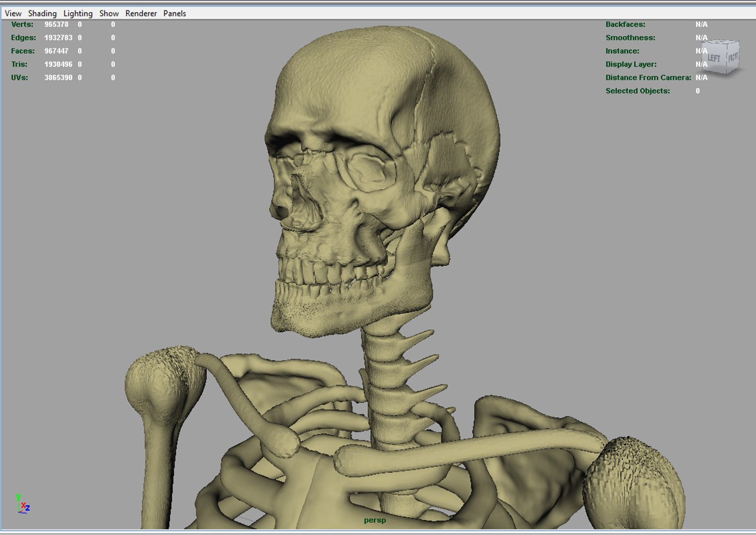The width and height of the screenshot is (756, 535).
Task: Click the Edges count 1932783
Action: (x=58, y=38)
